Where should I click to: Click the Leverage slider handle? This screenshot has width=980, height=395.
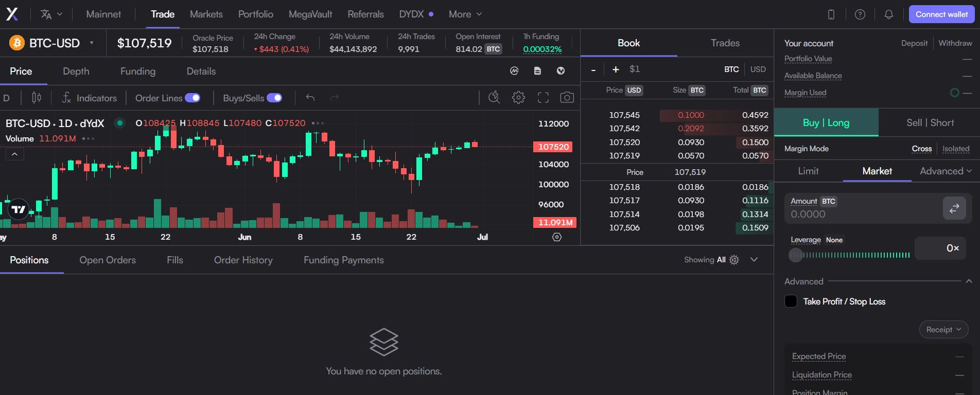pyautogui.click(x=796, y=255)
